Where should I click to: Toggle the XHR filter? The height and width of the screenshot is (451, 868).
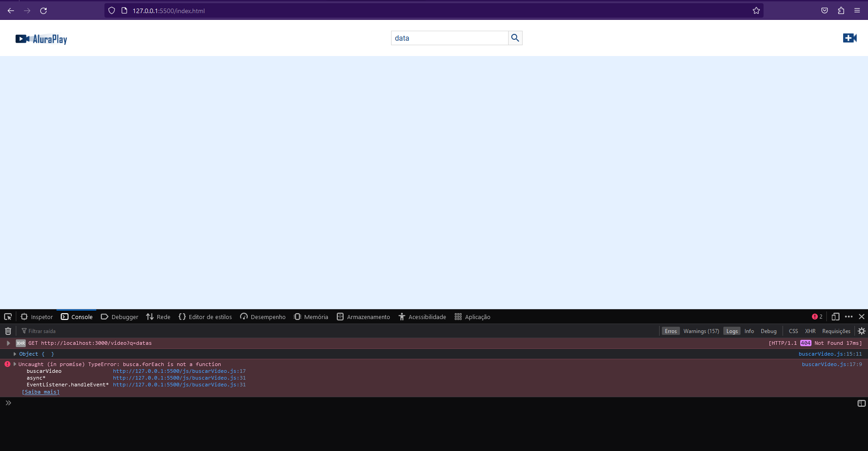point(810,331)
